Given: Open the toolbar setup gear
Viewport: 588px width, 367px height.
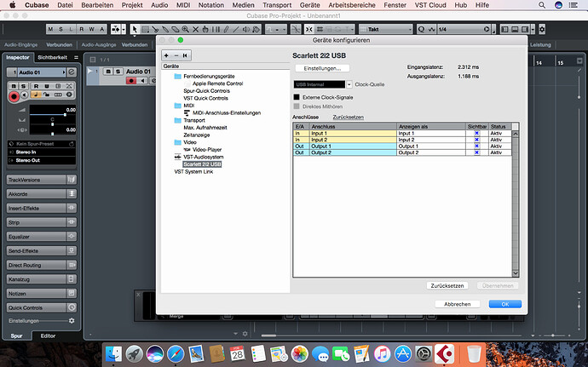Looking at the screenshot, I should [x=542, y=29].
